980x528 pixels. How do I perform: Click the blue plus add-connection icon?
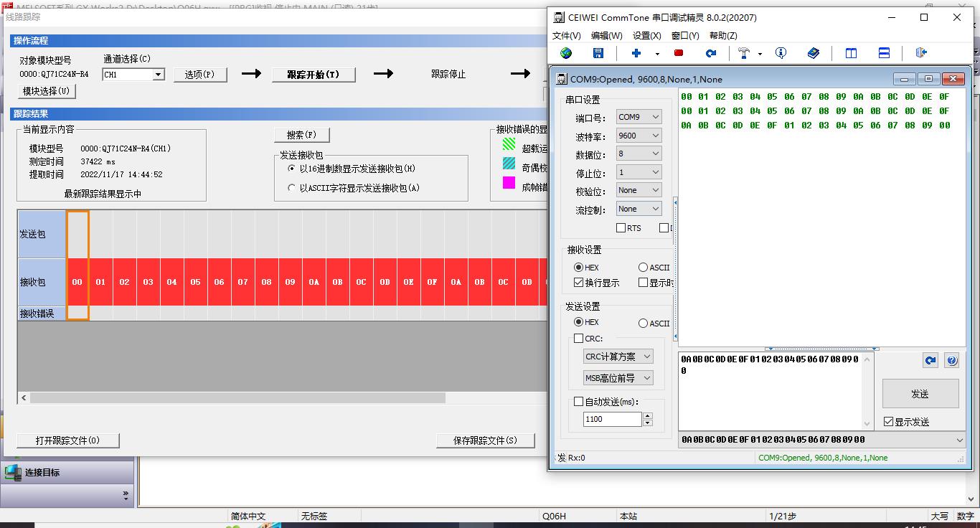point(636,53)
